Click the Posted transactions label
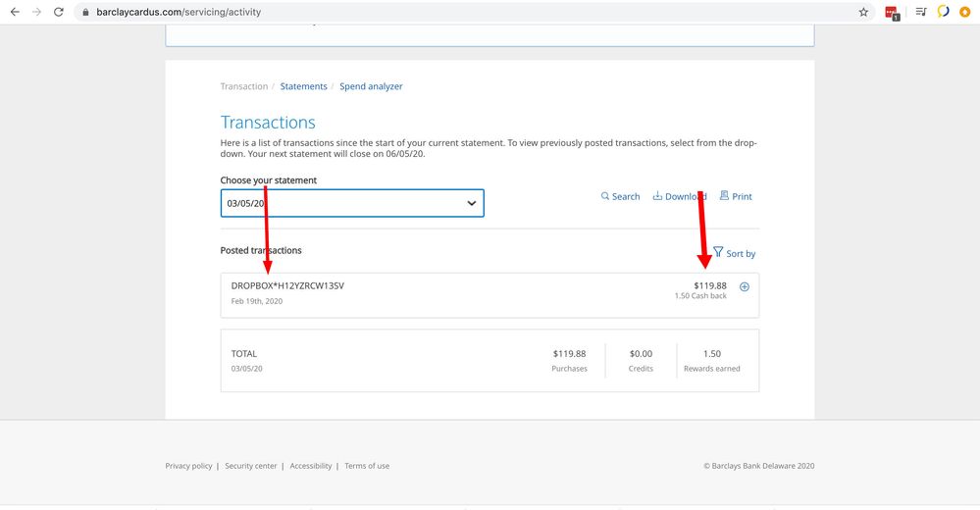Screen dimensions: 980x510 [261, 250]
